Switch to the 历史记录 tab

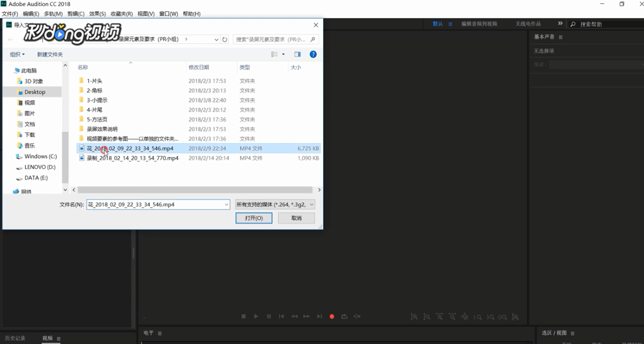(15, 338)
